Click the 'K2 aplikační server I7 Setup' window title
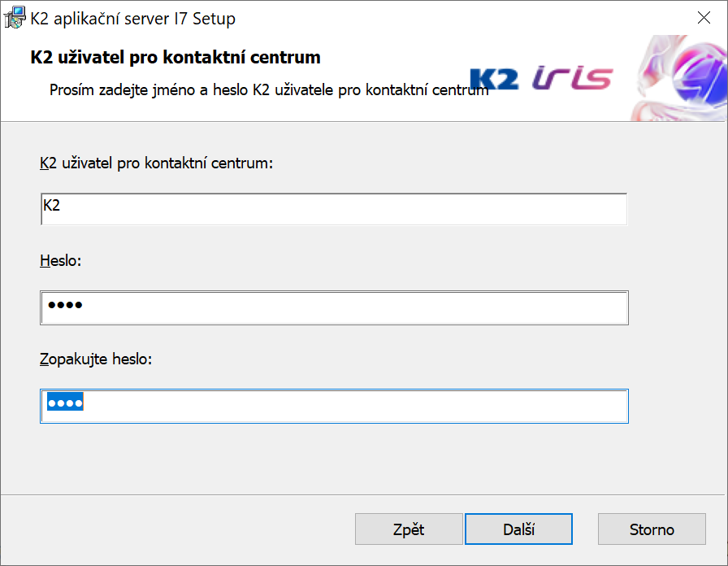The image size is (728, 566). pos(133,17)
